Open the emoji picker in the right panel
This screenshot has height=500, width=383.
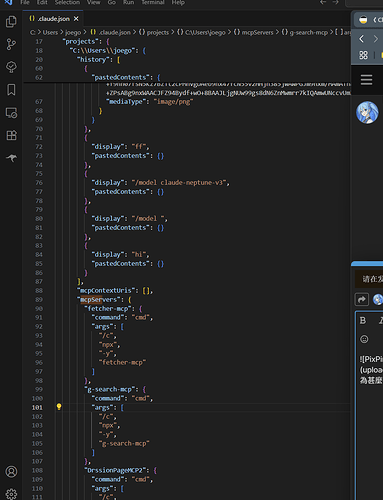364,339
